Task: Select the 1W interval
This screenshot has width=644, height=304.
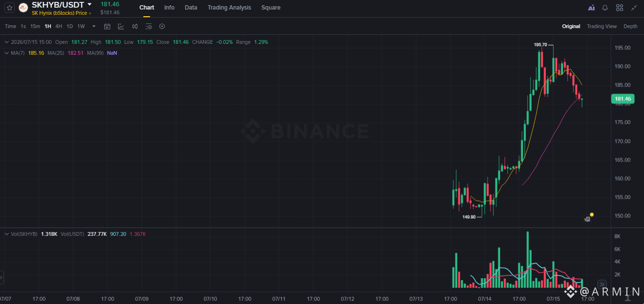Action: (81, 26)
